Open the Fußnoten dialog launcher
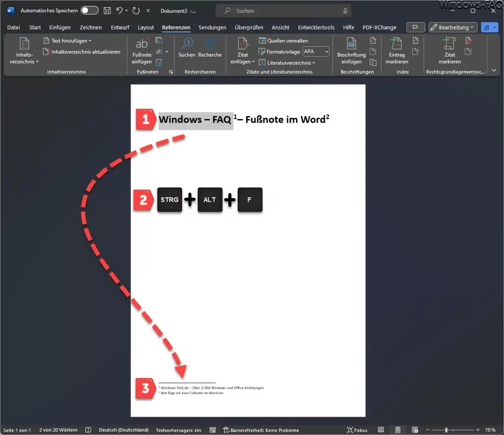 point(171,72)
